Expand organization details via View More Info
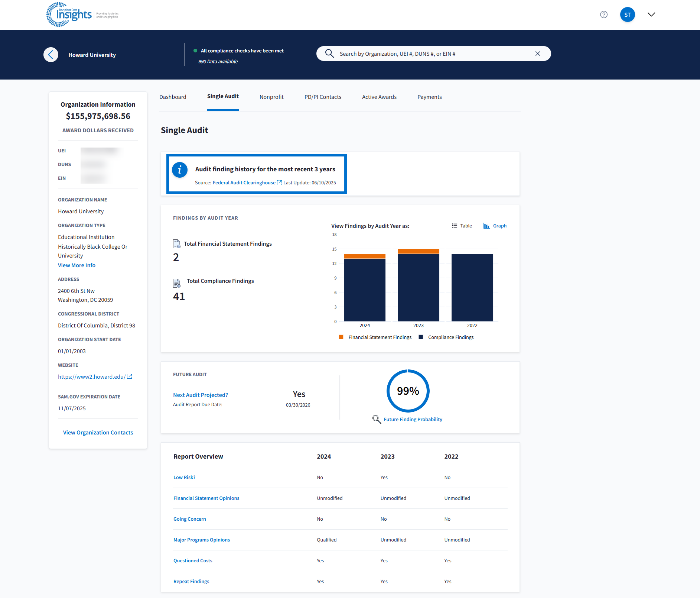This screenshot has height=598, width=700. coord(76,265)
